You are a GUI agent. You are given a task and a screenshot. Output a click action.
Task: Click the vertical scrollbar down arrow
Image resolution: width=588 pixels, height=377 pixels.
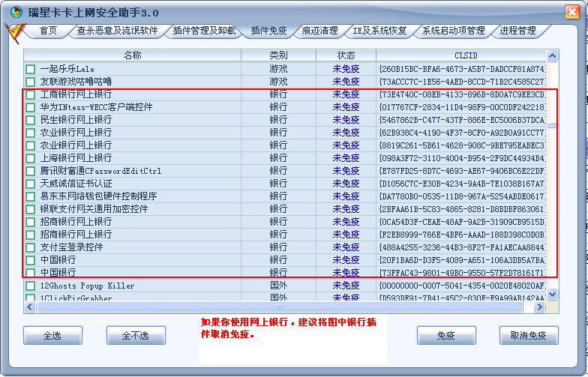pyautogui.click(x=552, y=294)
